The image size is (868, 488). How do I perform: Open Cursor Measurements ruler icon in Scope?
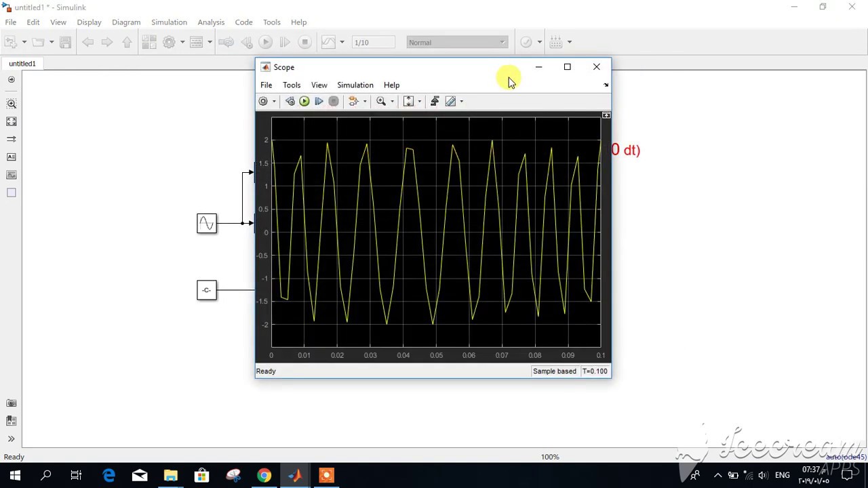450,101
